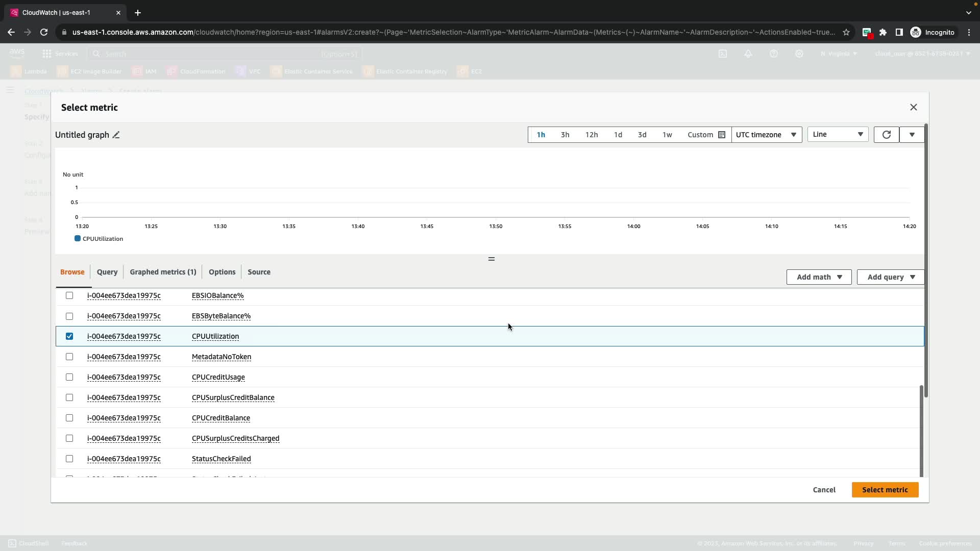980x551 pixels.
Task: Open the Add math dropdown
Action: coord(819,277)
